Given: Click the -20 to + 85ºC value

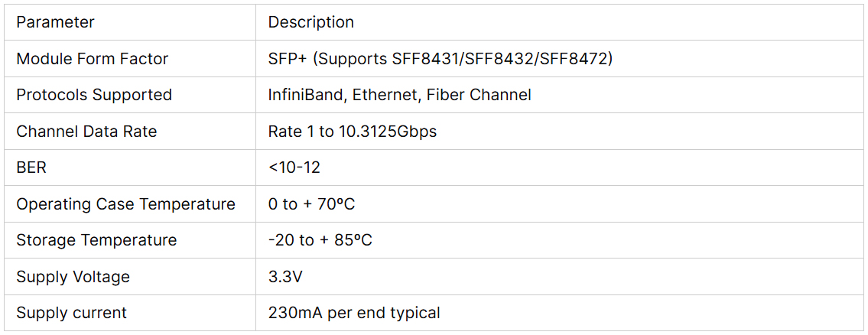Looking at the screenshot, I should pyautogui.click(x=320, y=240).
